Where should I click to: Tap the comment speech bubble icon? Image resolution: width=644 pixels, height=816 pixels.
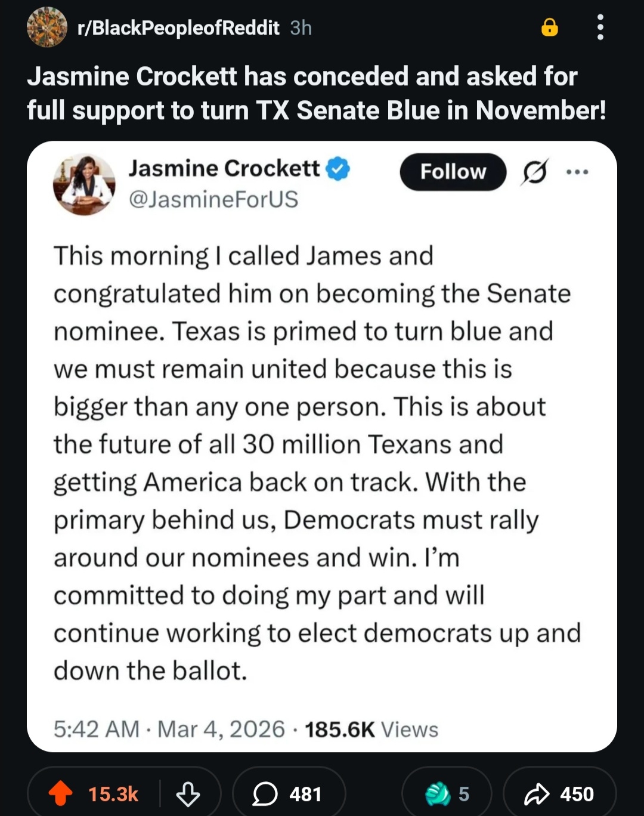tap(265, 794)
